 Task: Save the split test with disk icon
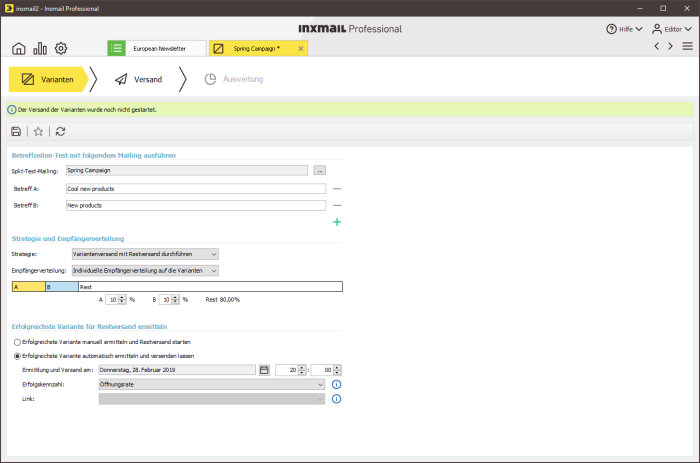click(x=16, y=131)
